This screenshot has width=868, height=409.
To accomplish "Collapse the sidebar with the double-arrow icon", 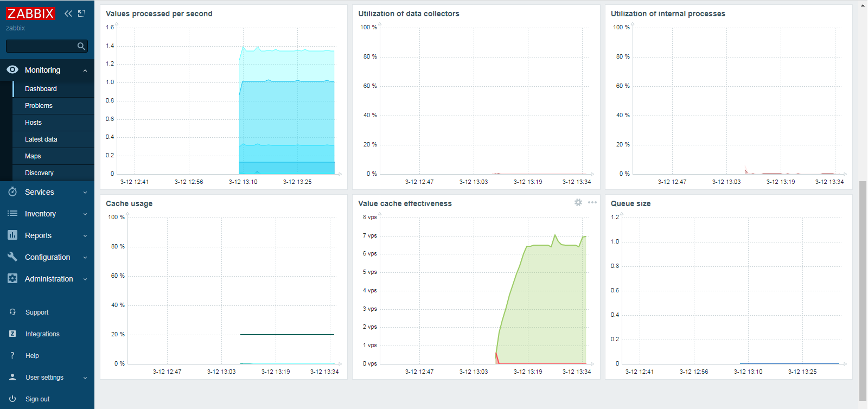I will click(x=68, y=14).
